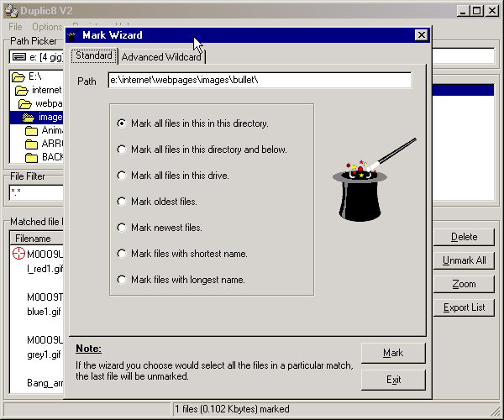Select the Bang_arr file entry
This screenshot has width=504, height=420.
[45, 383]
